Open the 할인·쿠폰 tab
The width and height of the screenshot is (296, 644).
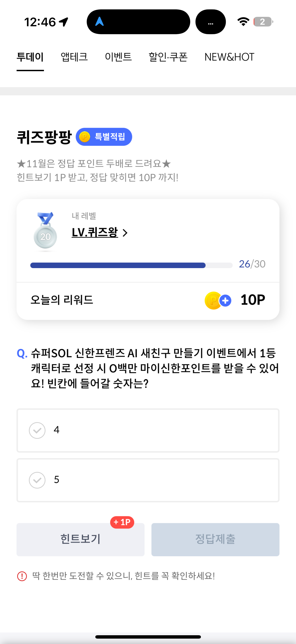pyautogui.click(x=168, y=57)
